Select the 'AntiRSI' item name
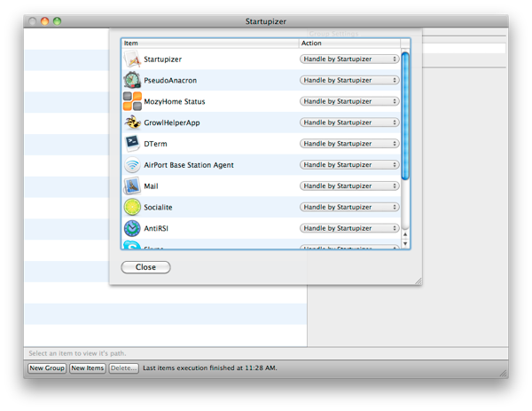The image size is (532, 411). [x=156, y=228]
